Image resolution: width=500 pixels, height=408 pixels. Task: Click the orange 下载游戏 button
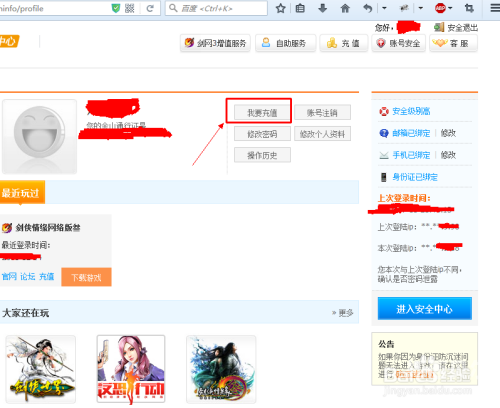point(86,277)
